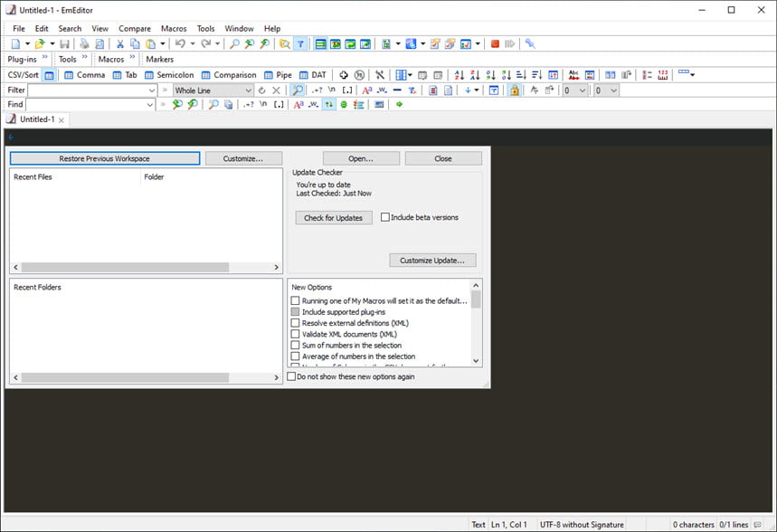Click the Comma CSV mode icon
The width and height of the screenshot is (777, 532).
pyautogui.click(x=84, y=75)
